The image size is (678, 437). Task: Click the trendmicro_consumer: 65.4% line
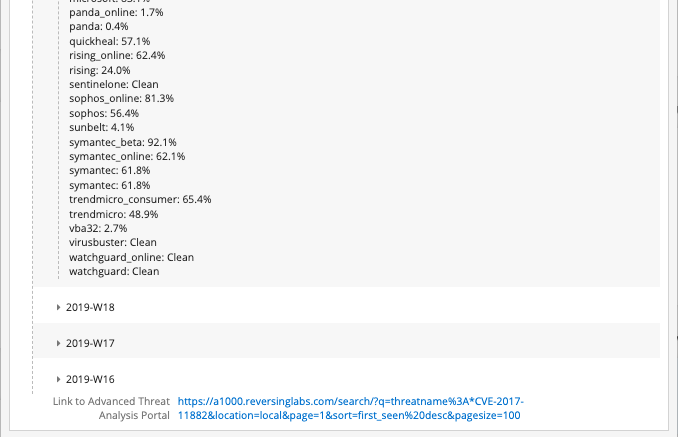coord(140,200)
